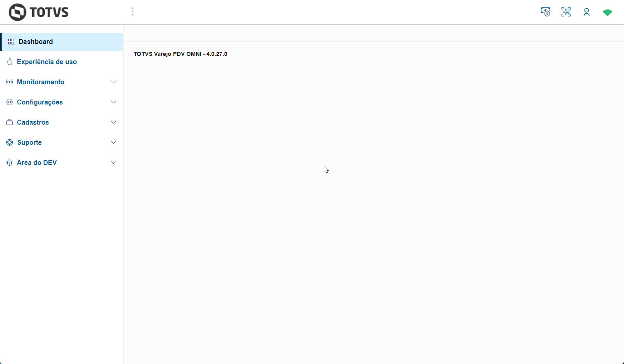Open the cash register money icon

pos(545,12)
